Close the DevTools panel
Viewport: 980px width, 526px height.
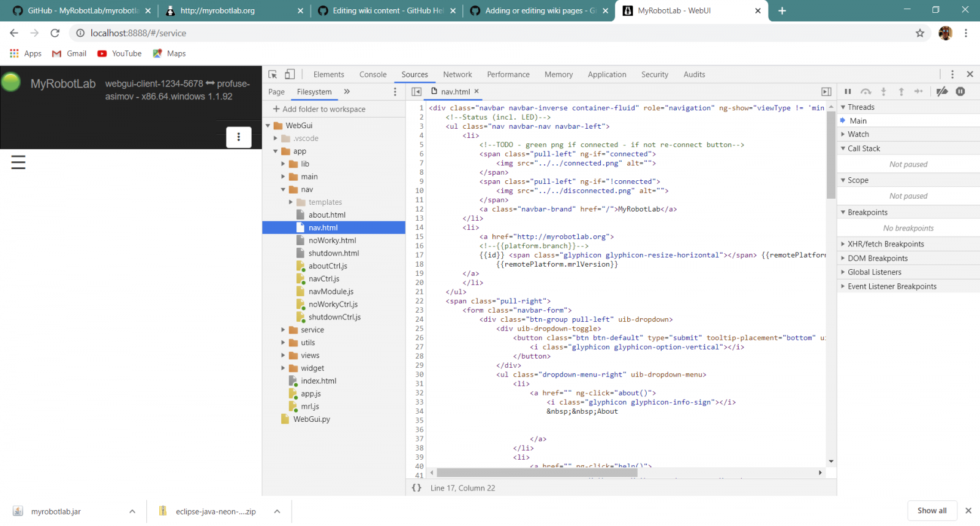coord(970,74)
